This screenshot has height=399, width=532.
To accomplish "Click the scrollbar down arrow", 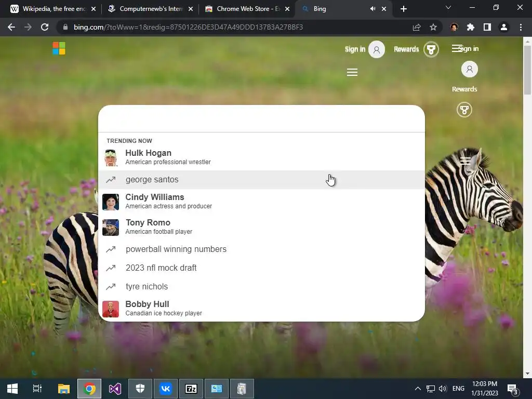I will (527, 374).
